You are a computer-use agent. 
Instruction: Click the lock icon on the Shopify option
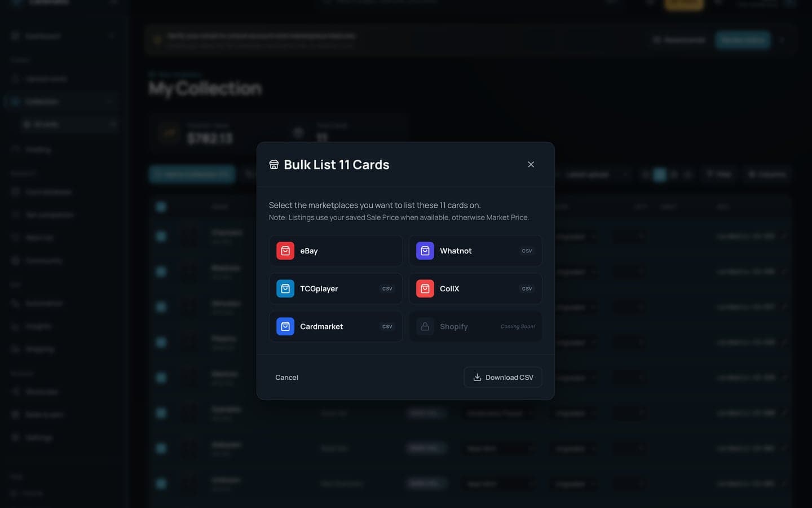(425, 326)
